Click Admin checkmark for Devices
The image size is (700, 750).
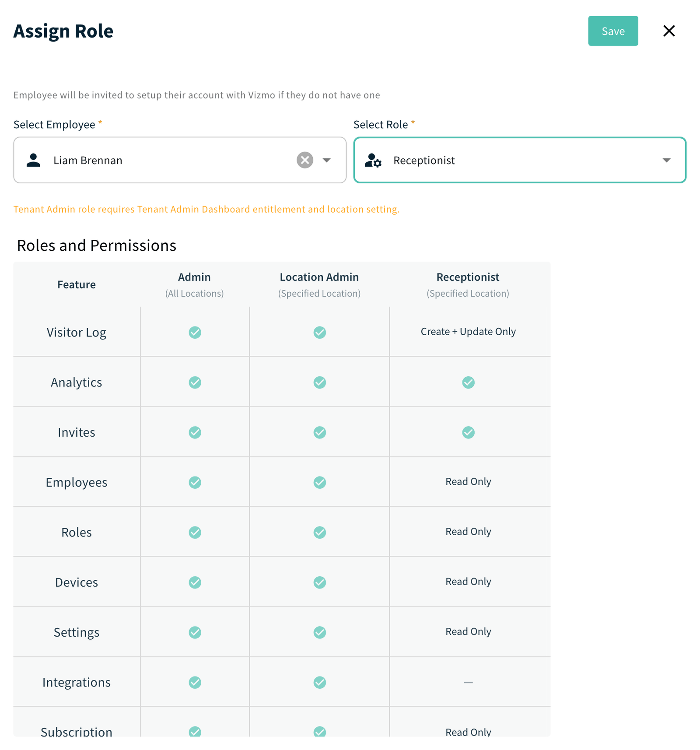coord(195,582)
